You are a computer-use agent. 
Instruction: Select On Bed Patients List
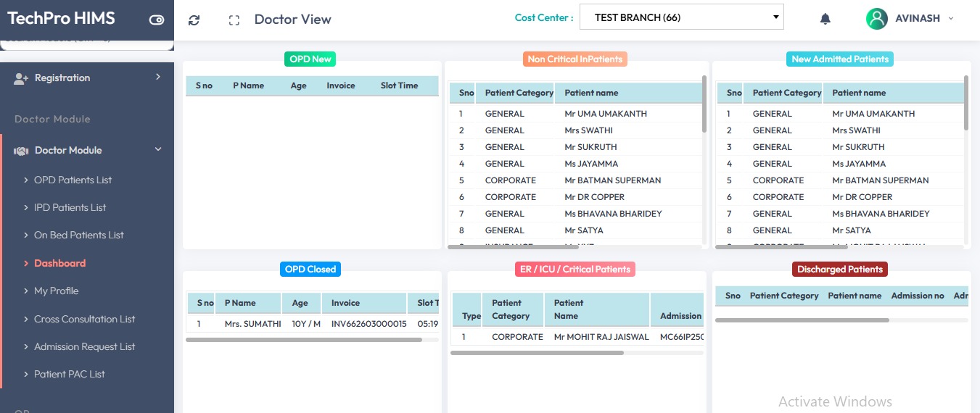78,235
